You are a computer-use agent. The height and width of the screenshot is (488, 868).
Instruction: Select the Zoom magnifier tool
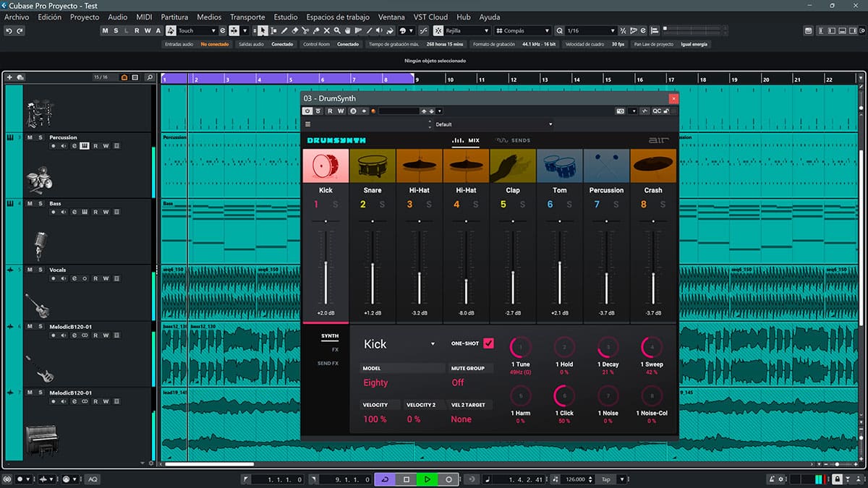tap(338, 31)
